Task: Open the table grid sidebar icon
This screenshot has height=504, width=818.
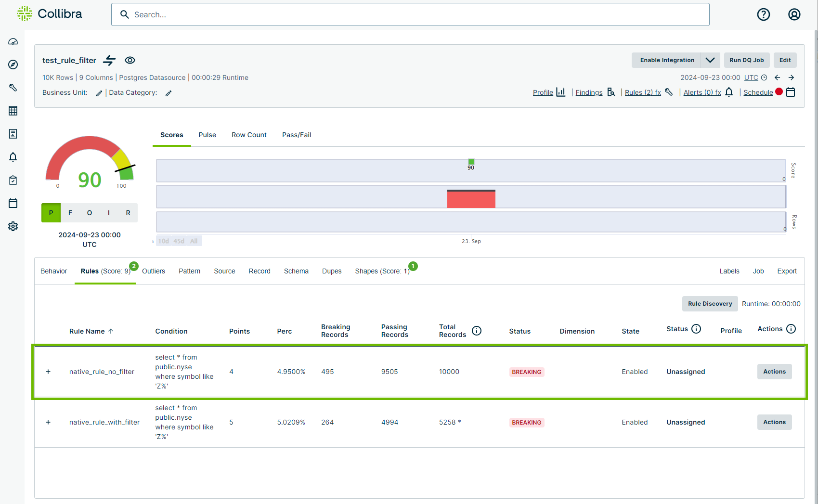Action: pos(13,111)
